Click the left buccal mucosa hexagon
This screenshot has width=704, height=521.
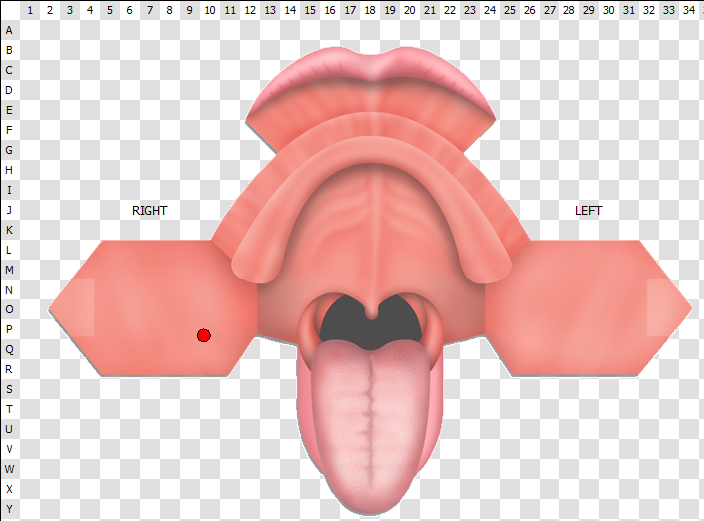coord(588,308)
